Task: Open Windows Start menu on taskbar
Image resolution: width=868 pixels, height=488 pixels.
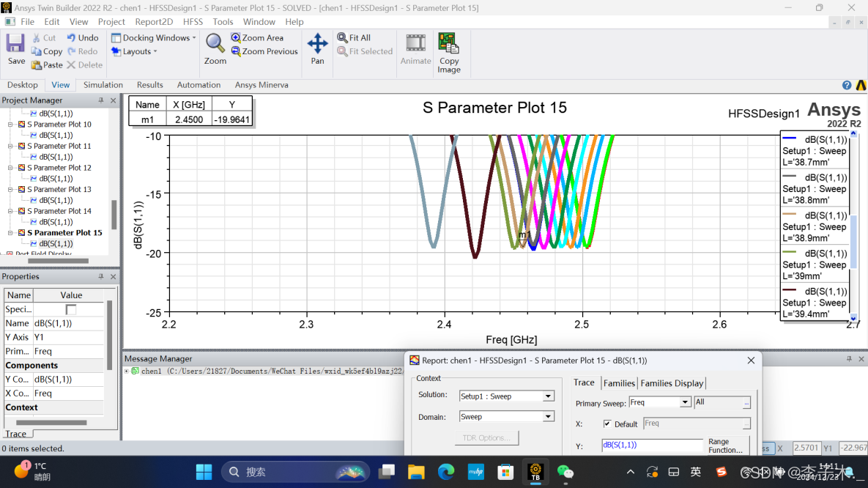Action: 204,472
